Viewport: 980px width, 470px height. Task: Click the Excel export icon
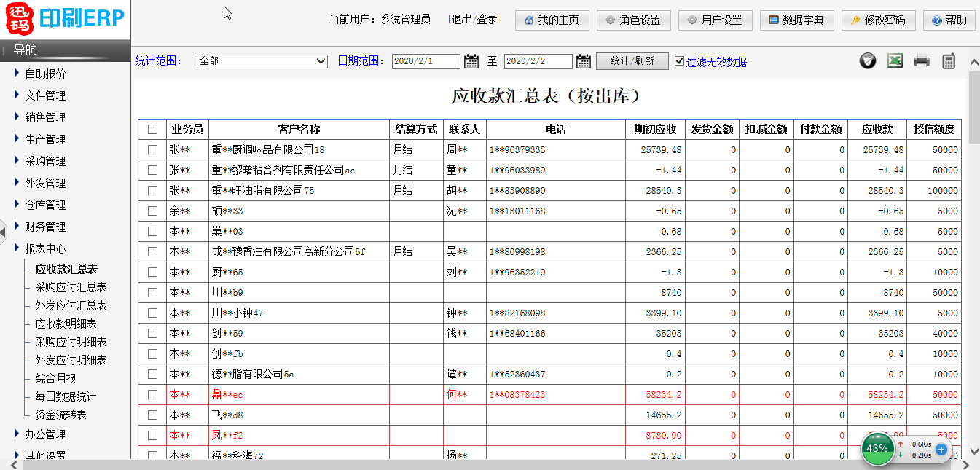pos(895,61)
